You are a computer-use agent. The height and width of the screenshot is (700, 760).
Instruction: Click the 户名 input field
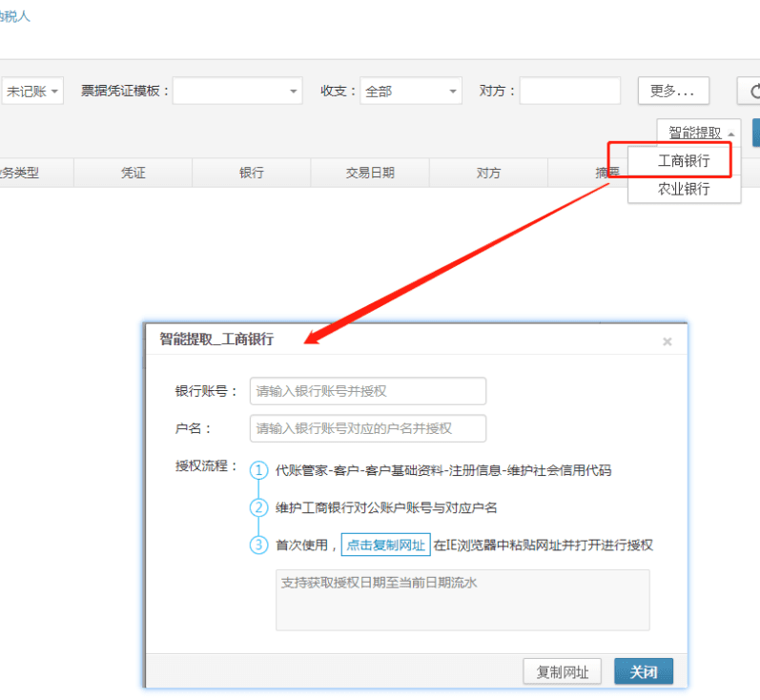pyautogui.click(x=368, y=428)
